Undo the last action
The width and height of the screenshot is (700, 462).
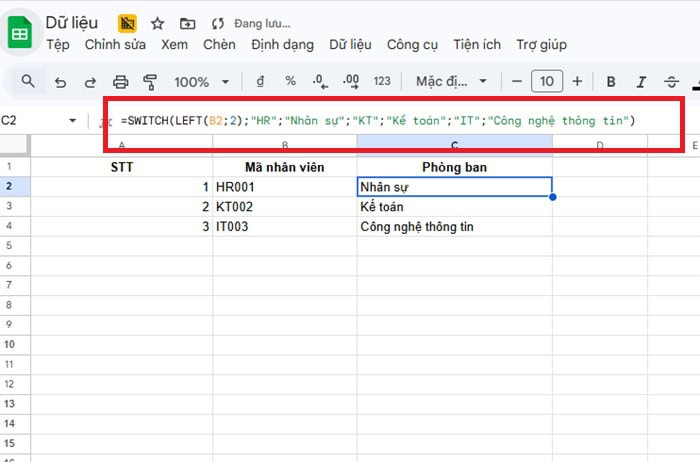coord(60,82)
